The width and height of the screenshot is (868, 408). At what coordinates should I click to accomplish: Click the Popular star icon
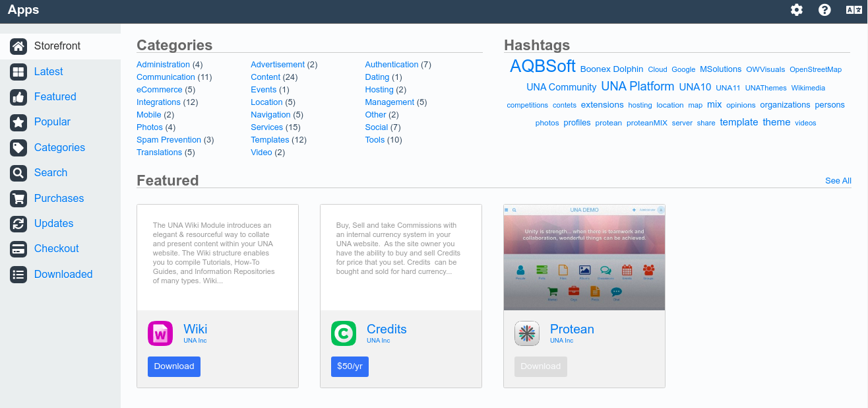pyautogui.click(x=18, y=122)
